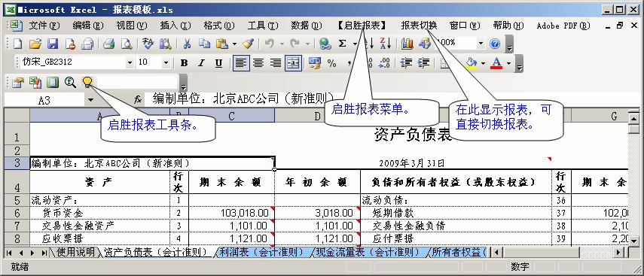Expand the font name dropdown 仿宋_GB2312

point(130,63)
